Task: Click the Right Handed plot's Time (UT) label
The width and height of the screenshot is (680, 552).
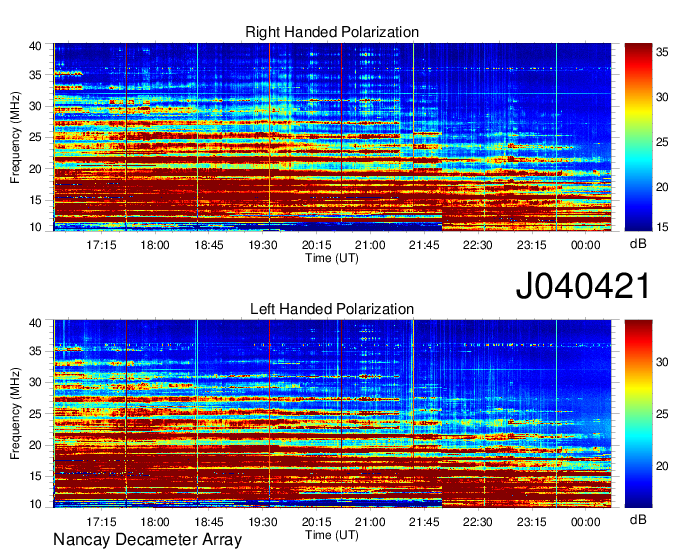Action: click(332, 258)
